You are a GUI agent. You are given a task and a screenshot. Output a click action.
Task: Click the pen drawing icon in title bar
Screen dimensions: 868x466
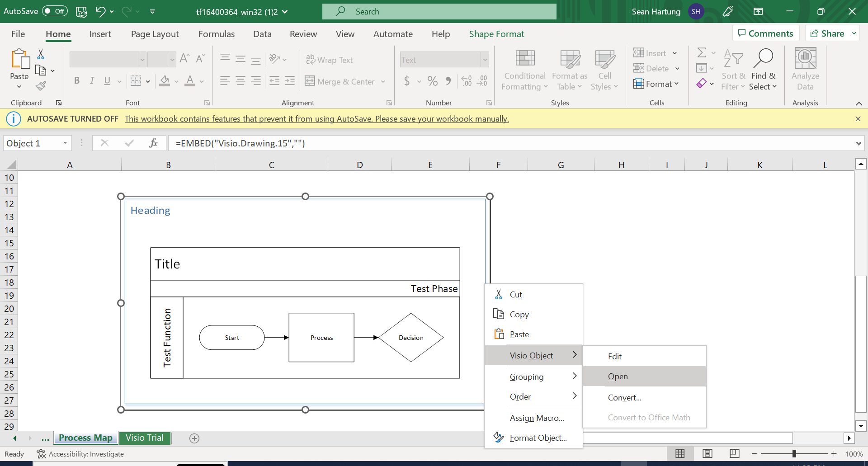point(728,12)
